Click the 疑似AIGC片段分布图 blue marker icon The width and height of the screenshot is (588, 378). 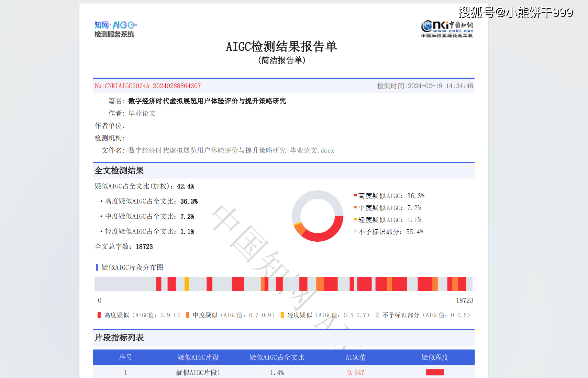click(x=97, y=267)
